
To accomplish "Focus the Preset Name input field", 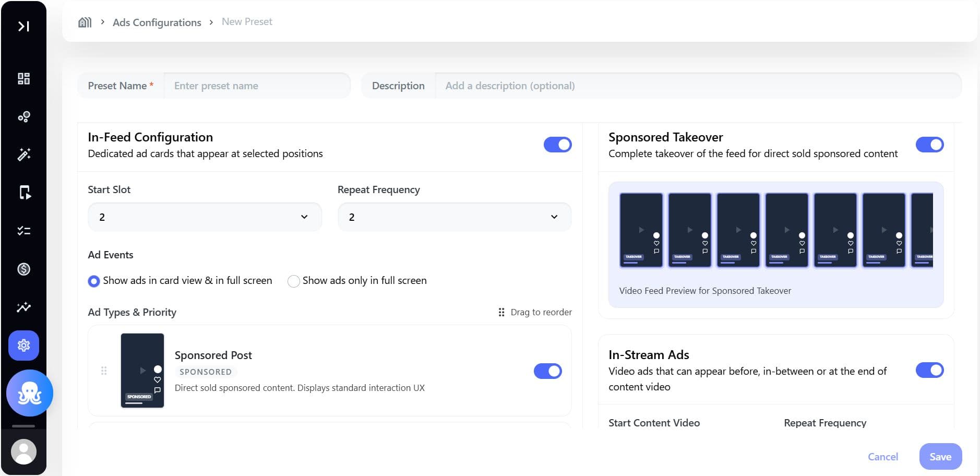I will pyautogui.click(x=257, y=86).
